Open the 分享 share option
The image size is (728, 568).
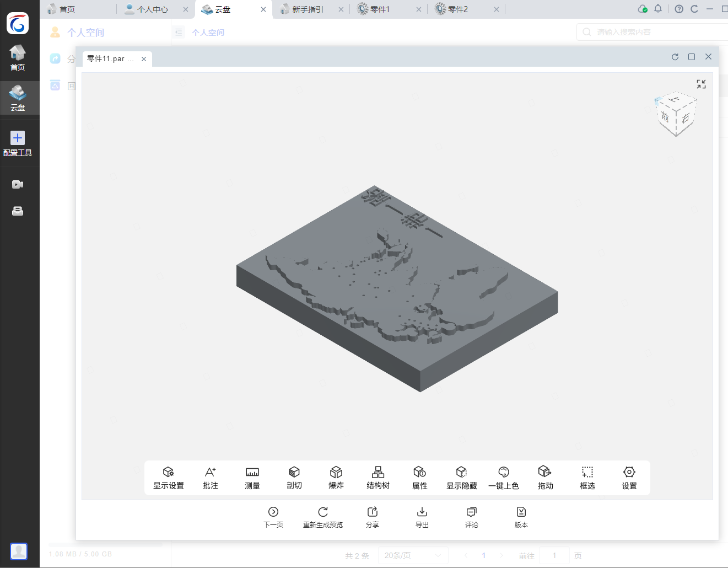[373, 517]
